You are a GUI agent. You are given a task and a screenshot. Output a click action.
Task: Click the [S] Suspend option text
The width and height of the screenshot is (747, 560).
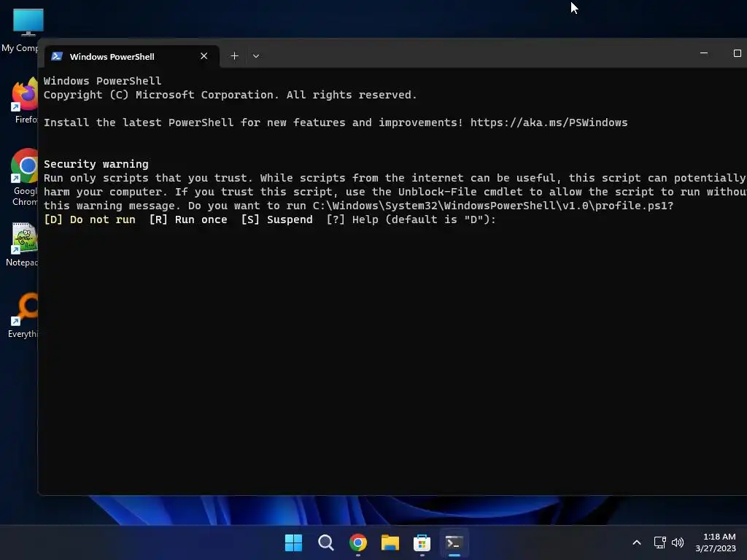[x=276, y=219]
